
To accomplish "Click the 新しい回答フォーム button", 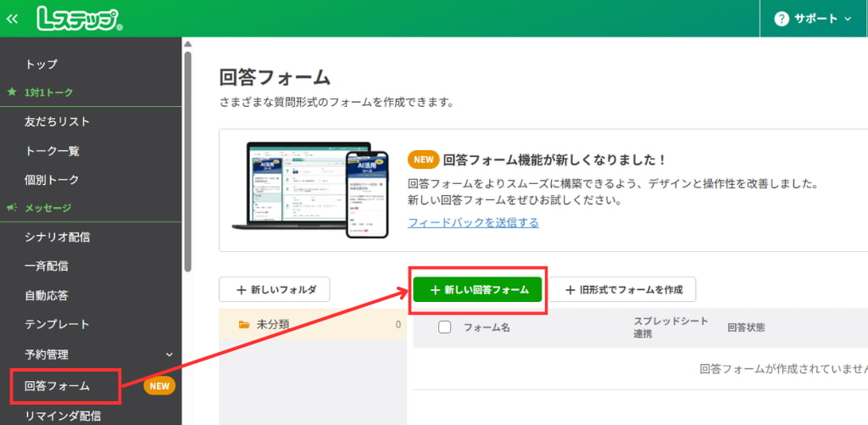I will [477, 290].
